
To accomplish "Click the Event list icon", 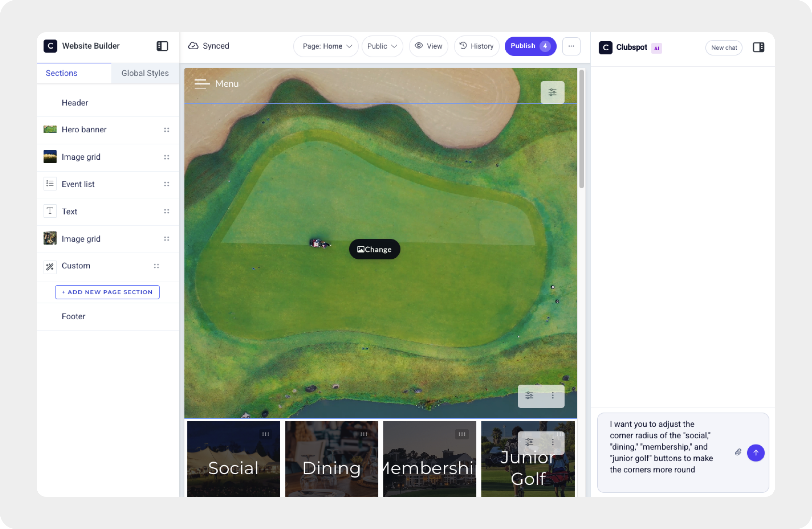I will click(50, 184).
